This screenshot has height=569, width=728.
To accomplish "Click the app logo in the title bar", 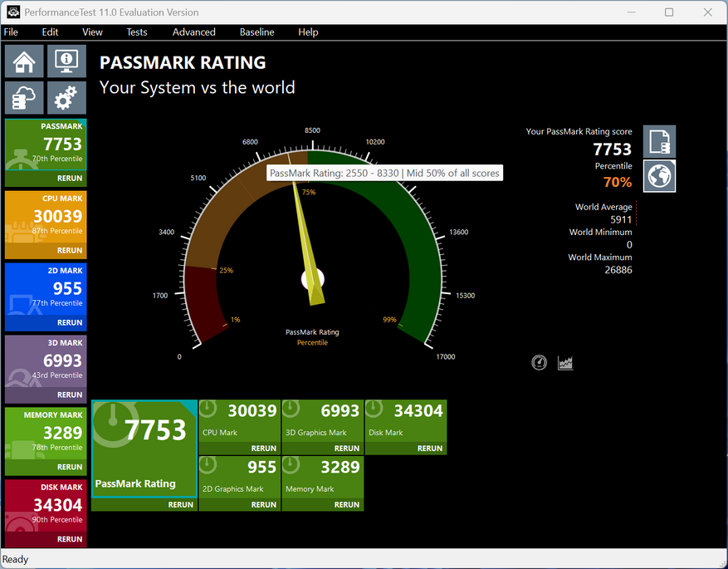I will point(13,12).
